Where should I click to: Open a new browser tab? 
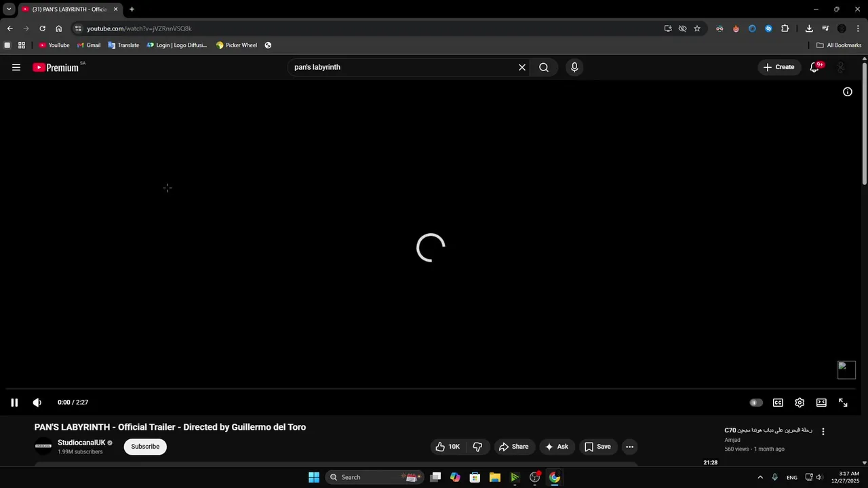(132, 9)
